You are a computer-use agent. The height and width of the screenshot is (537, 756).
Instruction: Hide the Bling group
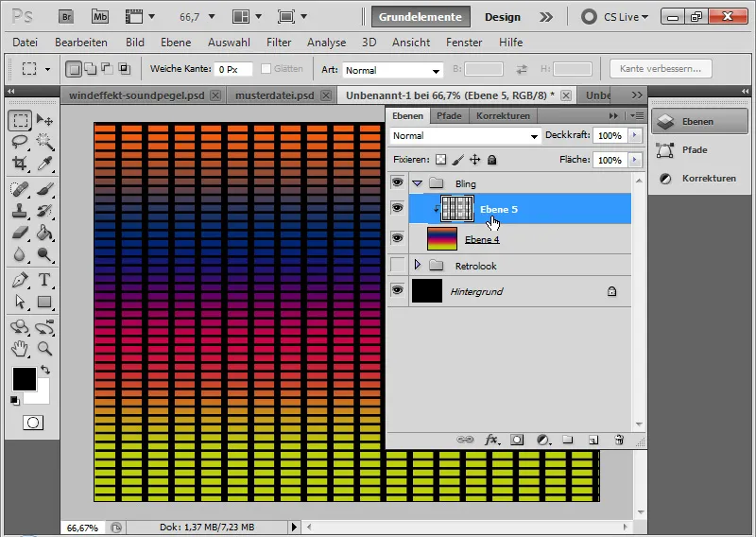[x=397, y=182]
